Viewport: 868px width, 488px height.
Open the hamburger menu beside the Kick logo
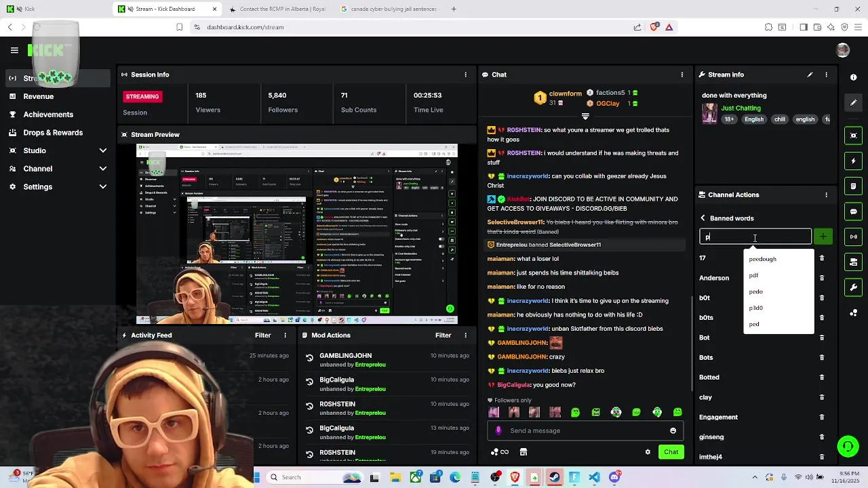tap(14, 50)
